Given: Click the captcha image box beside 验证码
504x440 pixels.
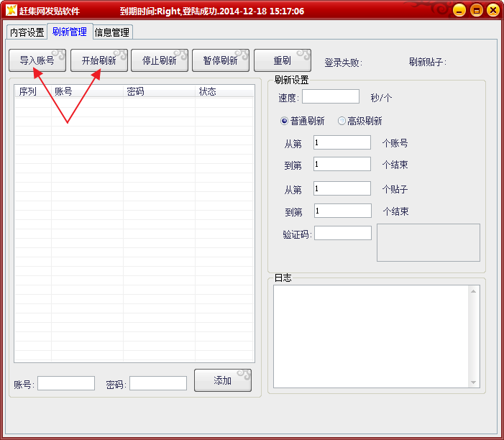Looking at the screenshot, I should click(428, 243).
